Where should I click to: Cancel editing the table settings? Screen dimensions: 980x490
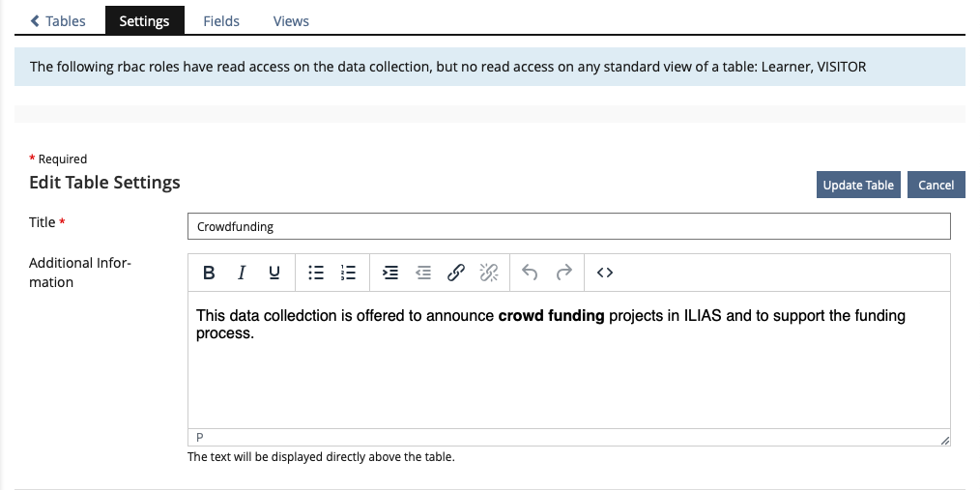[936, 185]
